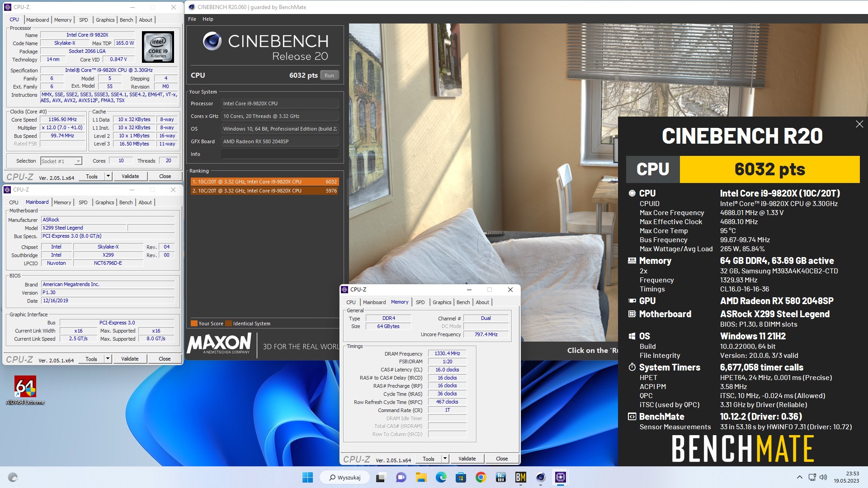Click Validate in CPU-Z Memory window
This screenshot has width=868, height=488.
click(x=467, y=459)
